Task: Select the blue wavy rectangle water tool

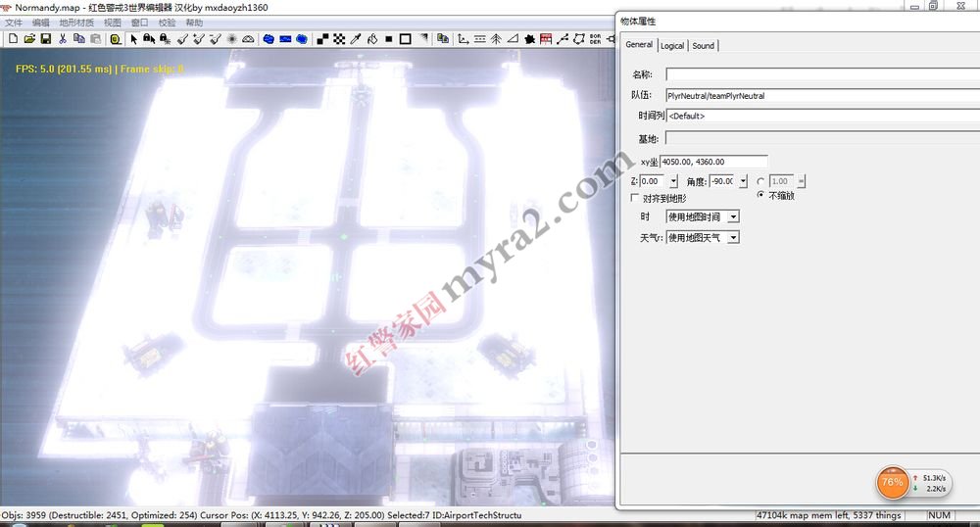Action: tap(285, 39)
